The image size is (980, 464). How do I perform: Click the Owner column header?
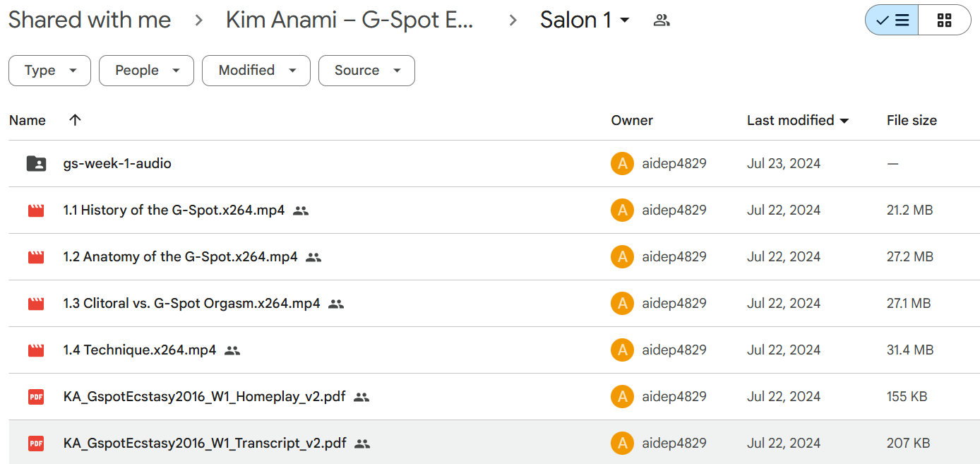pyautogui.click(x=632, y=120)
